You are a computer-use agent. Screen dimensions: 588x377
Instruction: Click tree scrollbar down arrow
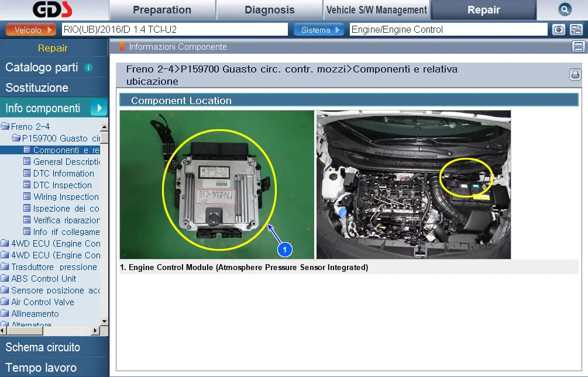104,321
